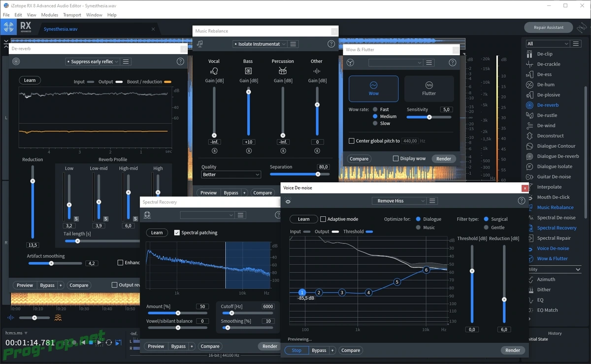
Task: Open the Remove Hiss preset dropdown
Action: [x=399, y=201]
